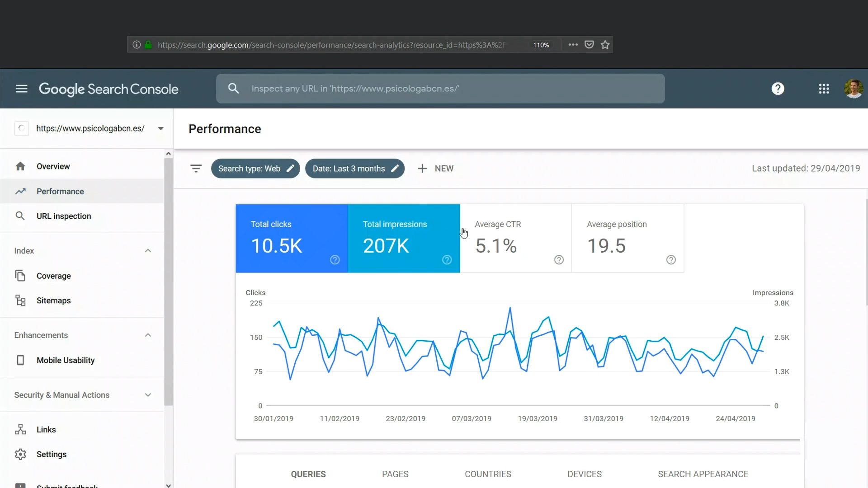Click the Coverage pages icon
868x488 pixels.
(x=20, y=276)
